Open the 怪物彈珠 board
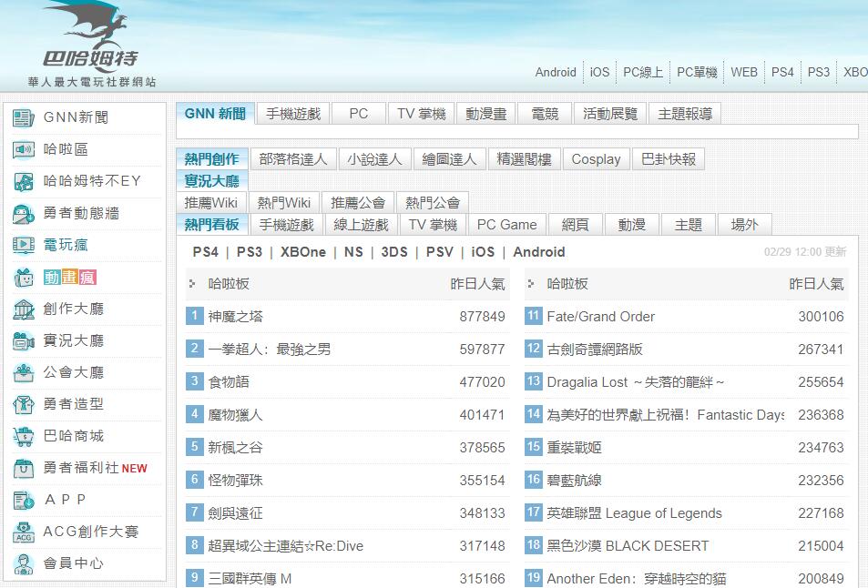This screenshot has width=868, height=588. click(235, 480)
